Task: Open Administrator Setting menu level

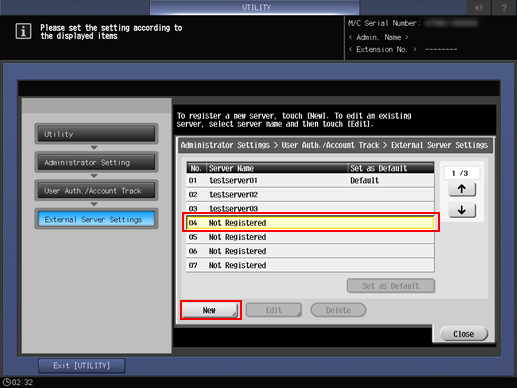Action: click(x=96, y=162)
